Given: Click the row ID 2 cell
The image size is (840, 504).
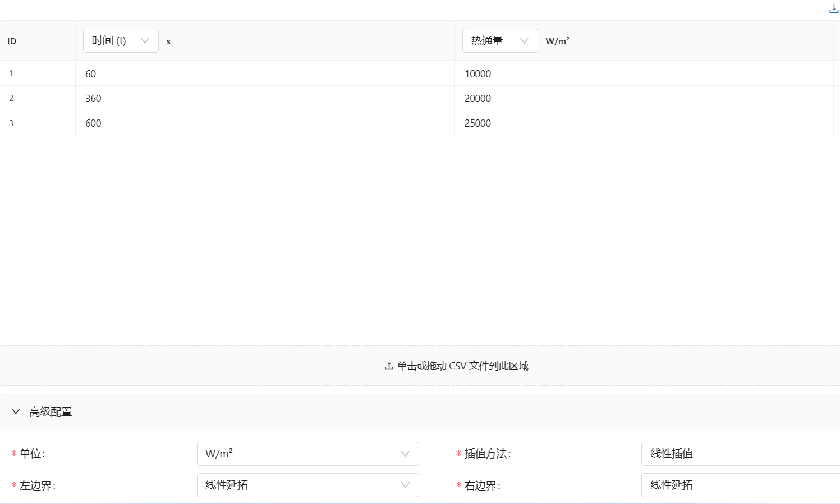Looking at the screenshot, I should (x=38, y=98).
